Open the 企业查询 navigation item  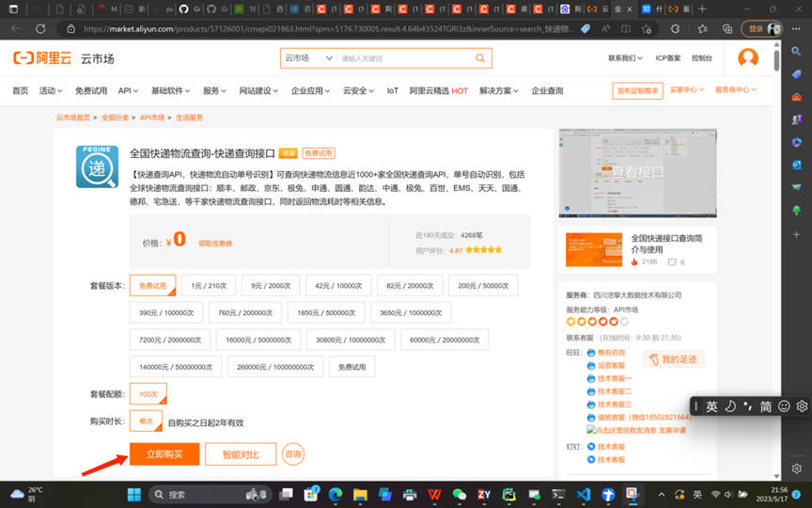(547, 90)
